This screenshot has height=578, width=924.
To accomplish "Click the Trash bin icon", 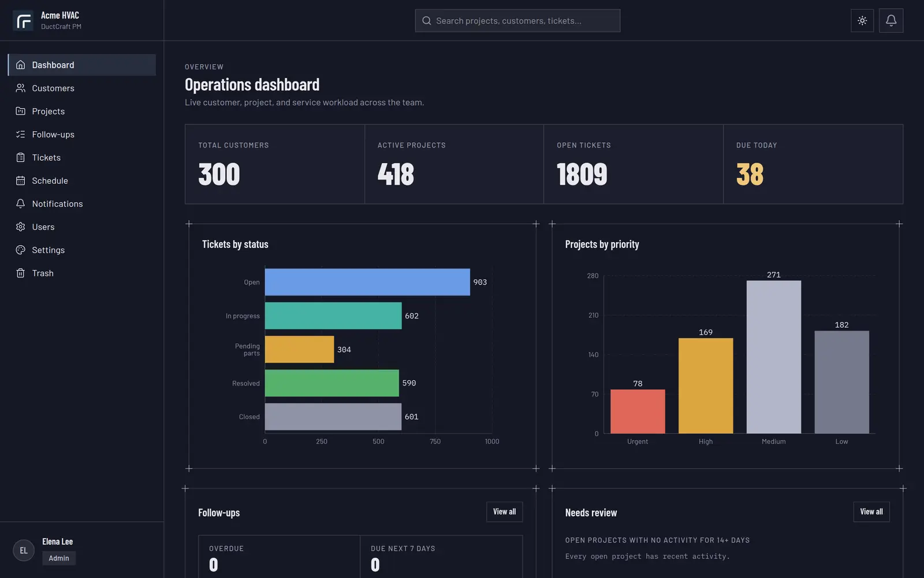I will point(21,273).
